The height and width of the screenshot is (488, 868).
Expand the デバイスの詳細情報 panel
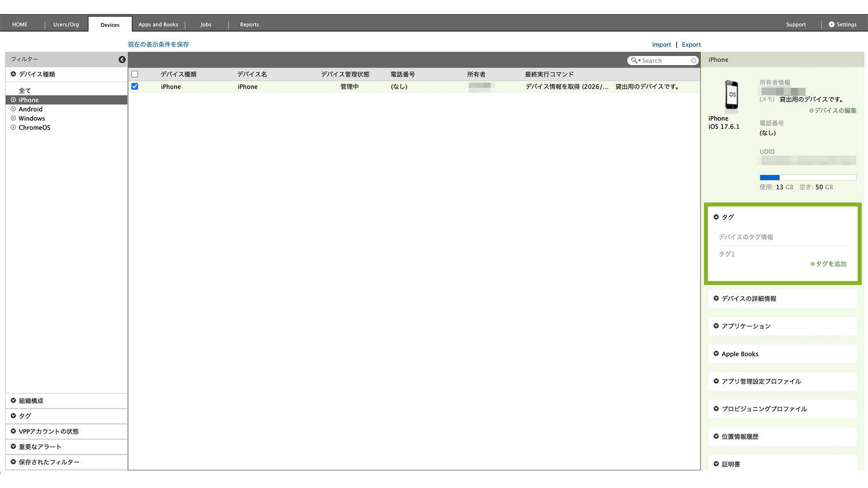(x=748, y=299)
